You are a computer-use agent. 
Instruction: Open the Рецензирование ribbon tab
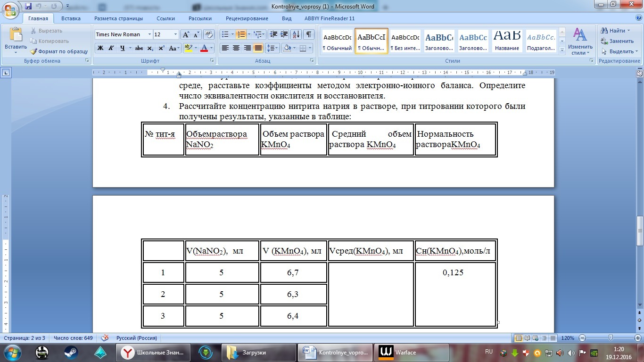coord(247,18)
